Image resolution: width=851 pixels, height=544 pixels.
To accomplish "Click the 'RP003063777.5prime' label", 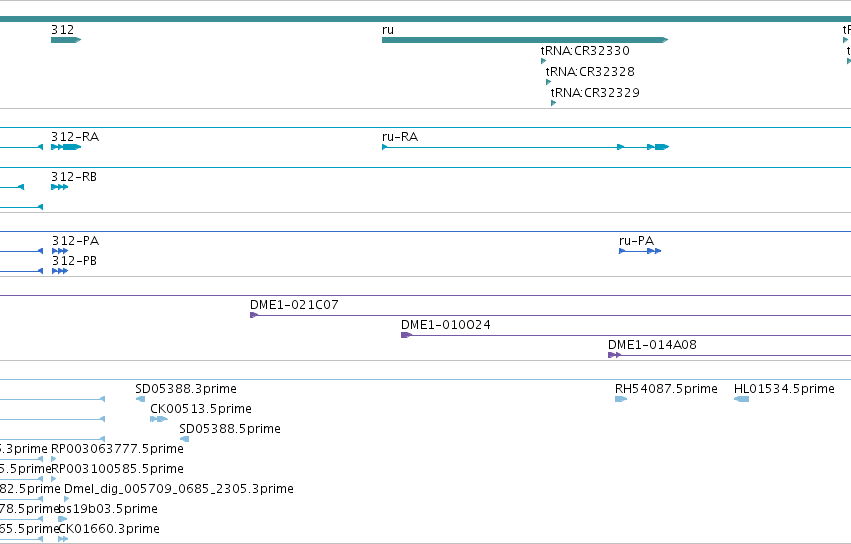I will coord(117,449).
